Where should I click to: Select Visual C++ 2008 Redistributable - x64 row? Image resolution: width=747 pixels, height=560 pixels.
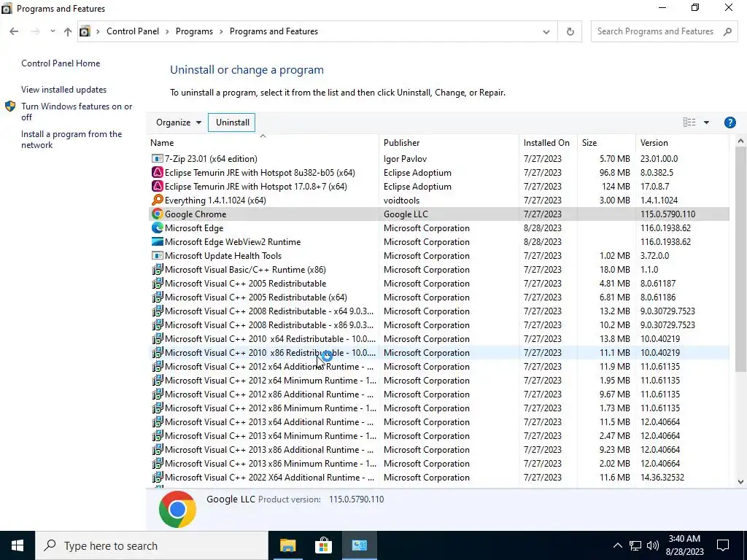coord(438,311)
